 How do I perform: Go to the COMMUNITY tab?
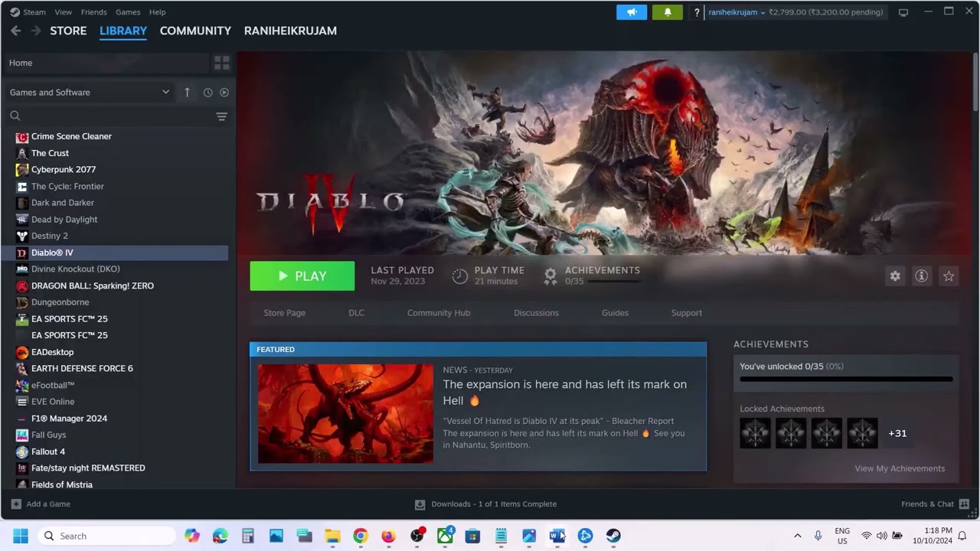(195, 31)
